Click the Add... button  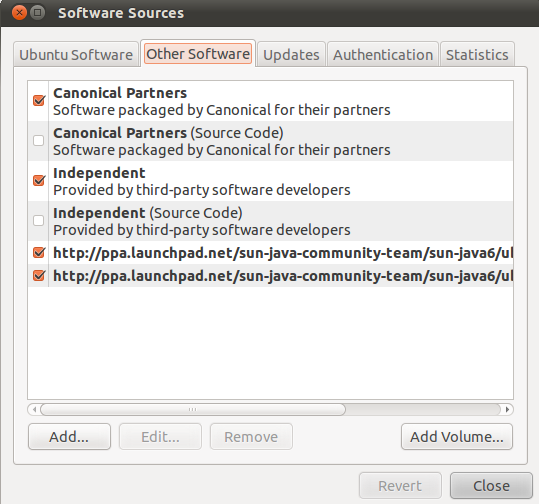point(69,437)
